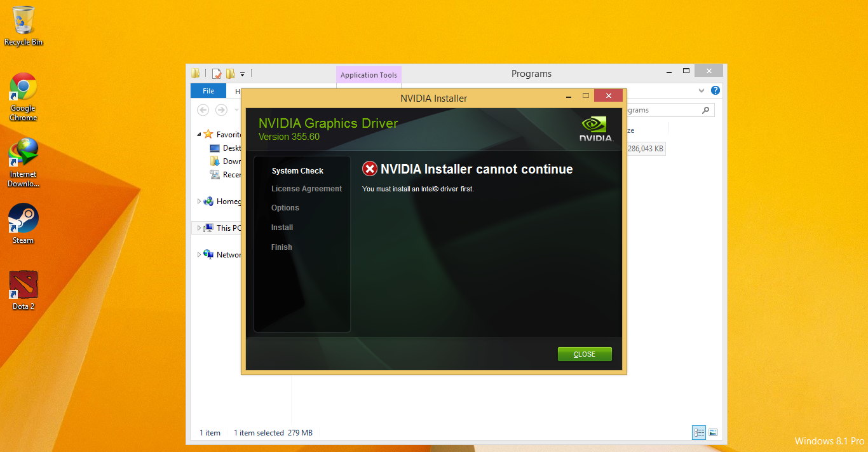Image resolution: width=868 pixels, height=452 pixels.
Task: Open the Application Tools tab in Explorer
Action: click(x=369, y=75)
